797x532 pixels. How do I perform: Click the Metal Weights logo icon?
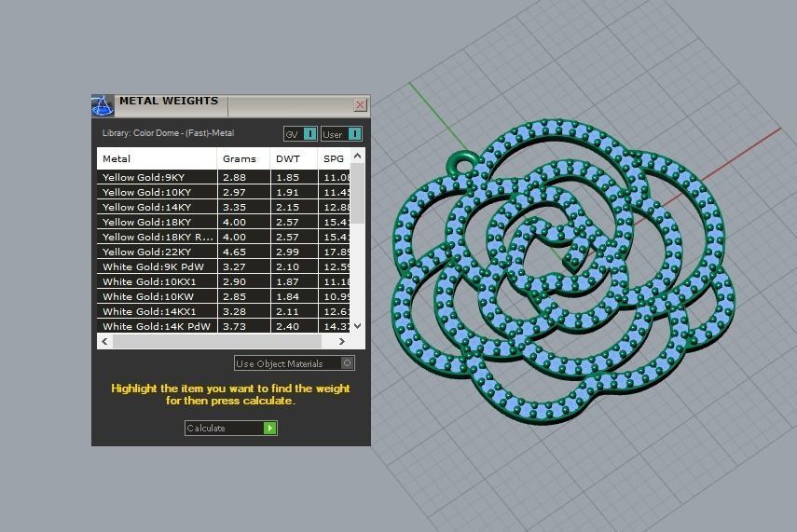103,105
